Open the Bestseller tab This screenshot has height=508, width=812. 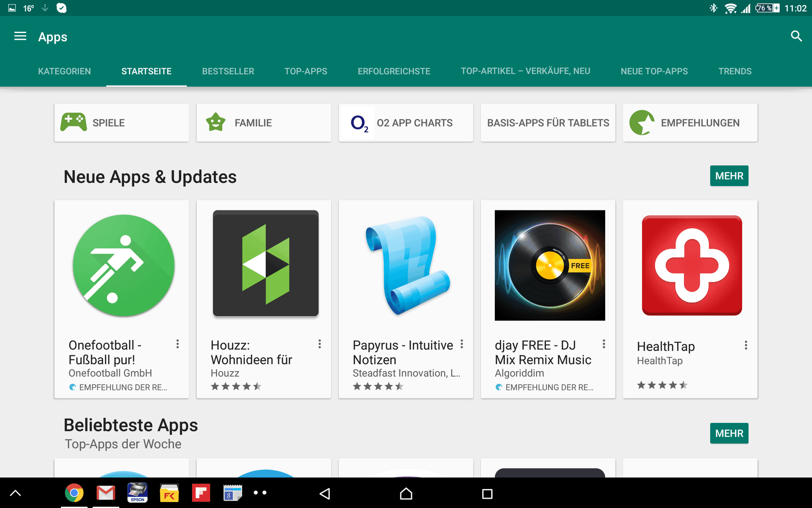coord(228,71)
